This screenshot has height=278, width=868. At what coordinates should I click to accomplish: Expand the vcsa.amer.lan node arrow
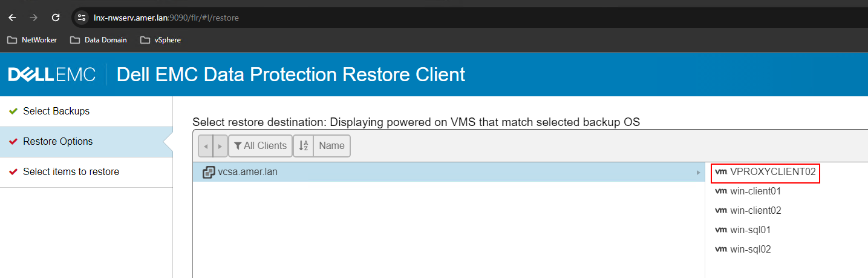point(699,173)
